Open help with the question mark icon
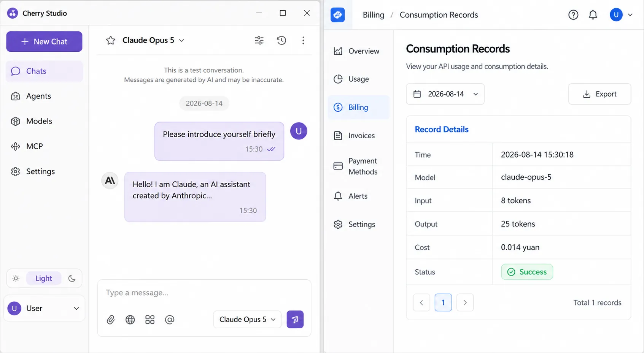644x353 pixels. point(573,15)
